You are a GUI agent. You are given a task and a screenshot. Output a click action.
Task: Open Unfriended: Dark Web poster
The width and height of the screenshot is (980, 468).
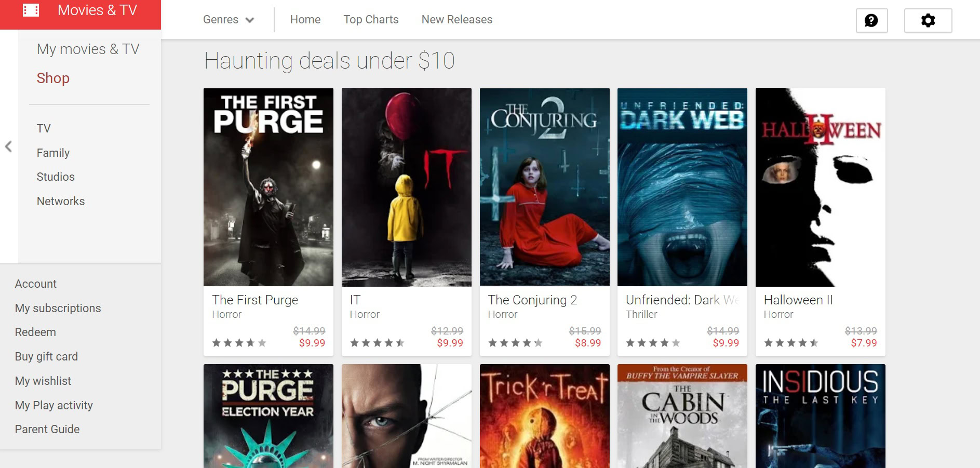(x=682, y=187)
